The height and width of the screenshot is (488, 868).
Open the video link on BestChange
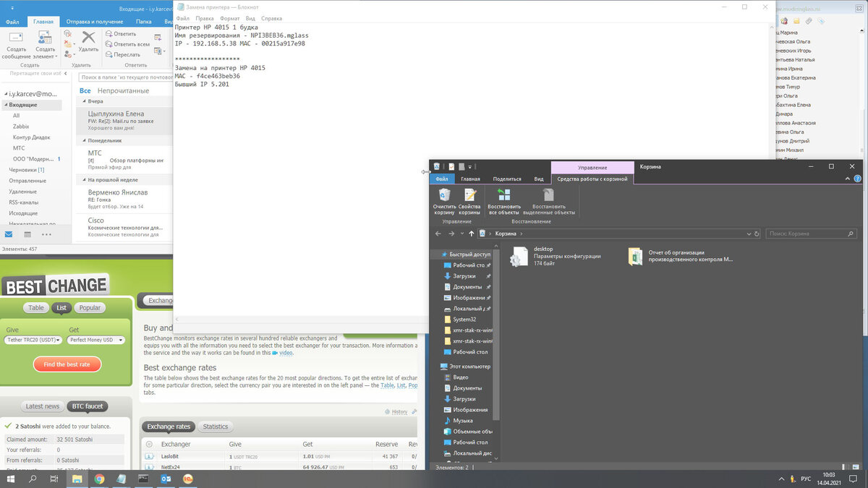(x=286, y=354)
